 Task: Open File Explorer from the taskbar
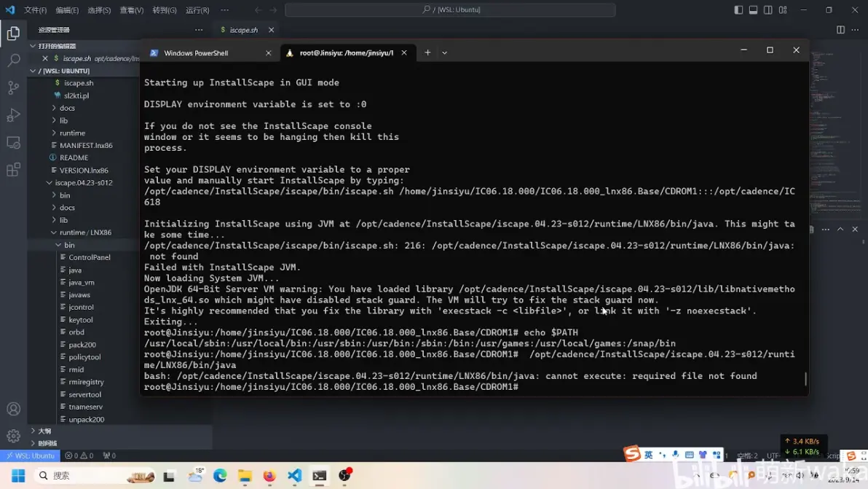pyautogui.click(x=245, y=476)
